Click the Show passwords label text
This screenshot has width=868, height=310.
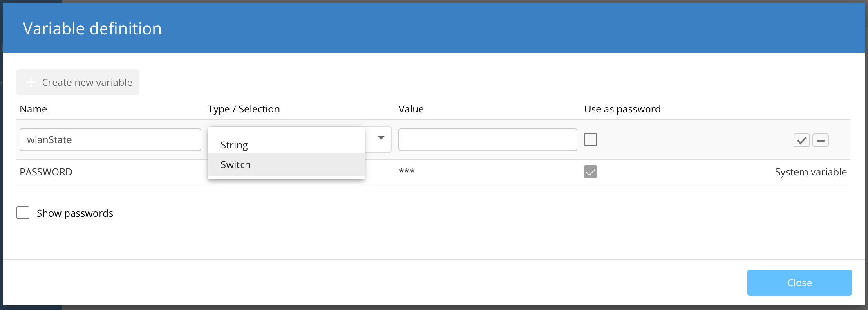click(x=75, y=213)
